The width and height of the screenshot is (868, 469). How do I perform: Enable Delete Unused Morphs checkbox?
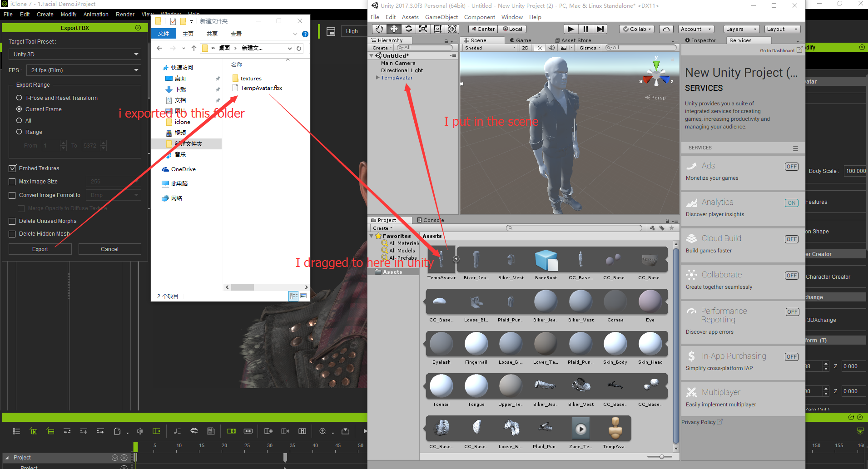[12, 221]
